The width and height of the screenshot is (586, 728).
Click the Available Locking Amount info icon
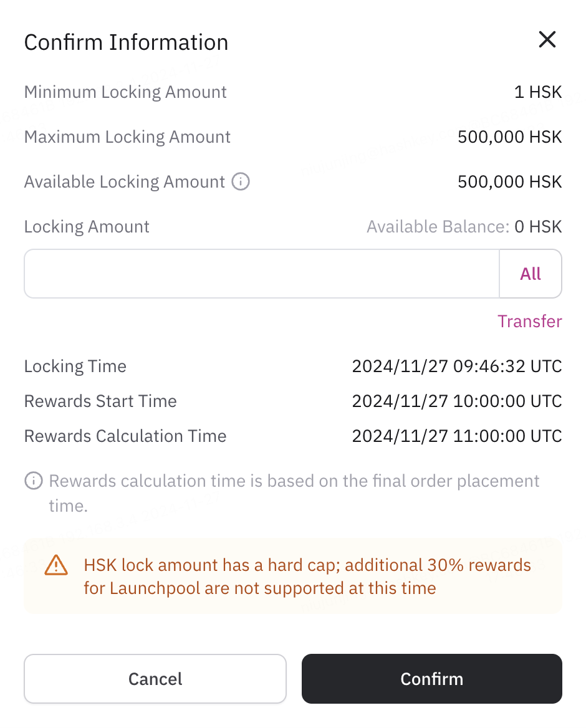pos(241,181)
